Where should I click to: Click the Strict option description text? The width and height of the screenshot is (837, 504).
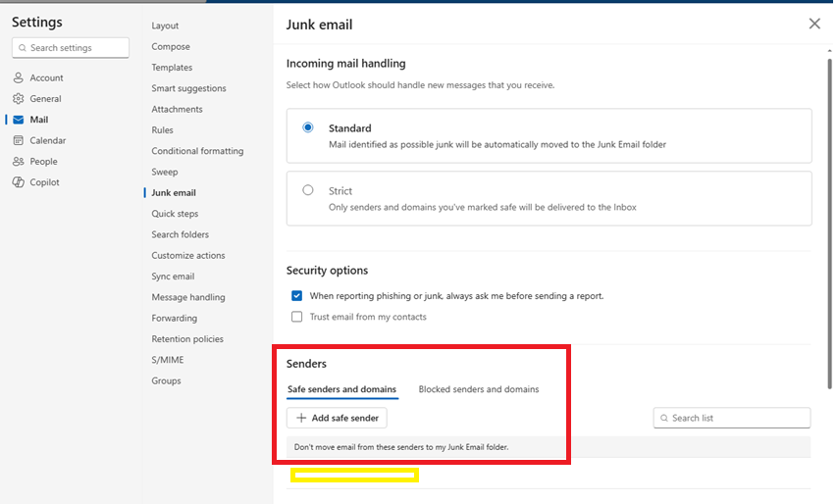[483, 207]
